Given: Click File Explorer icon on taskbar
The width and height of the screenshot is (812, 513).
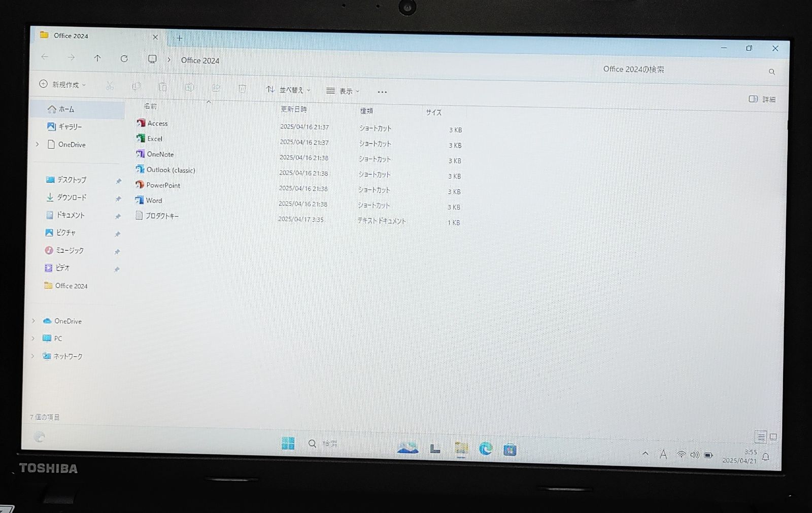Looking at the screenshot, I should [461, 448].
